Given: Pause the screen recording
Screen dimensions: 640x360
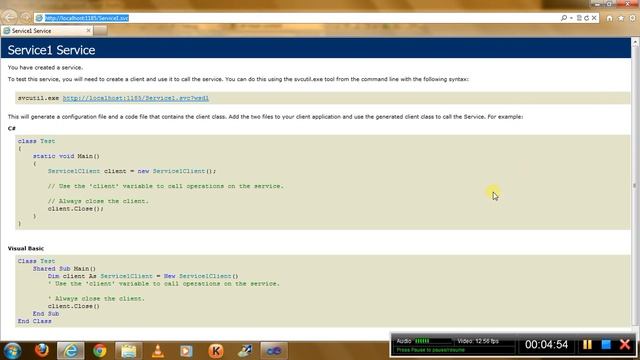Looking at the screenshot, I should tap(587, 344).
